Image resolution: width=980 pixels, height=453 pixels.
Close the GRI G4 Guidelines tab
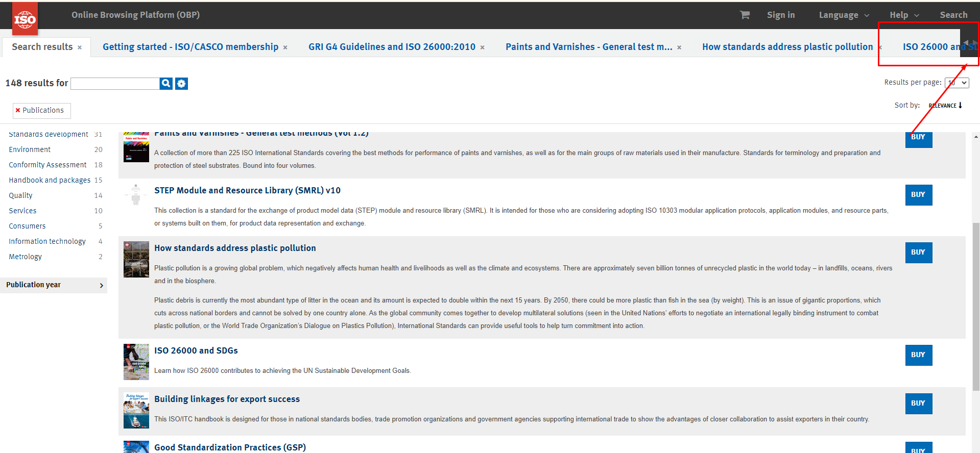coord(482,47)
